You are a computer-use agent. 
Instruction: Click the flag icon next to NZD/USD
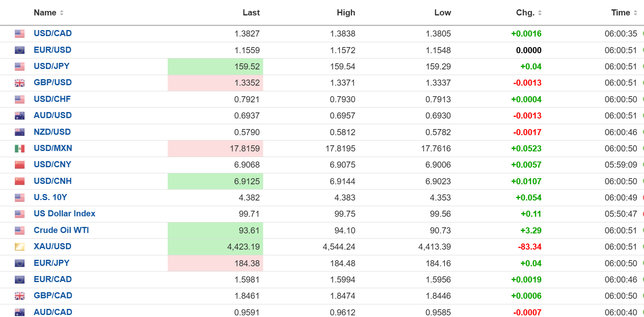19,132
